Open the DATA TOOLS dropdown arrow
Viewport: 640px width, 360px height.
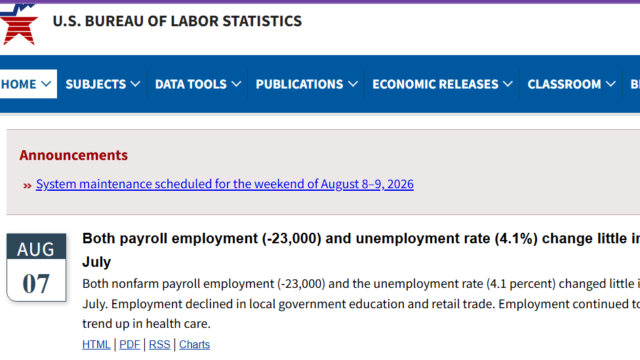pyautogui.click(x=236, y=84)
